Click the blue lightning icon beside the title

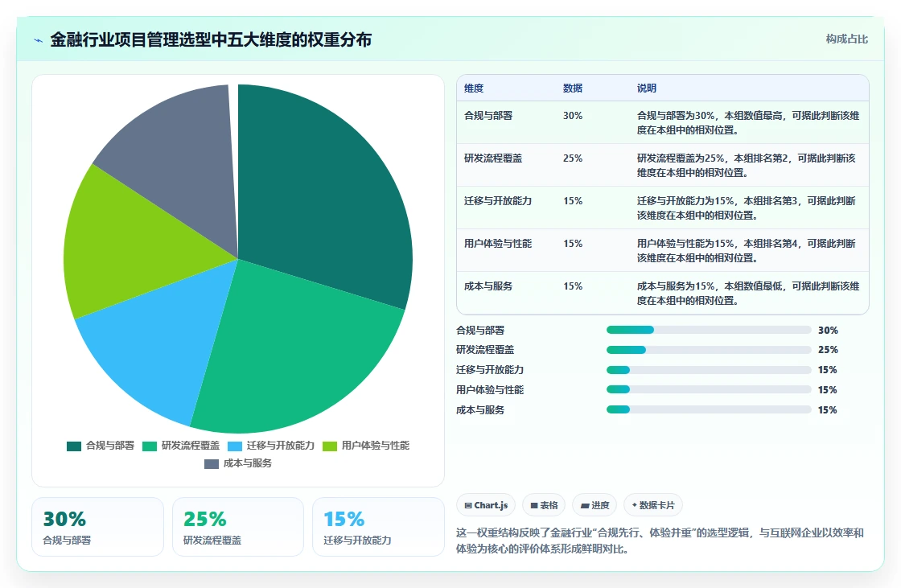[39, 40]
